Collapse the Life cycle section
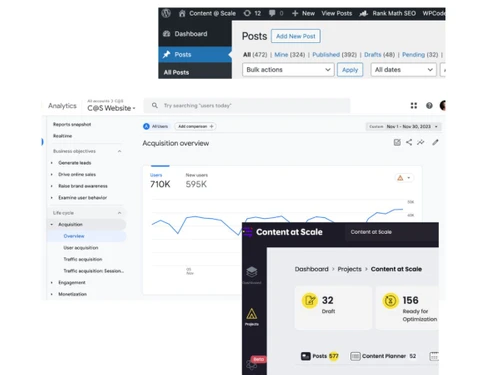 click(x=119, y=213)
